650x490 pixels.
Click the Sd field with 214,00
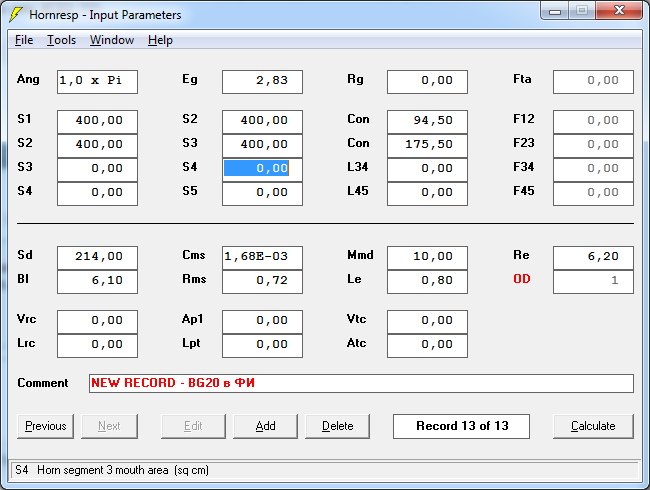pos(97,258)
